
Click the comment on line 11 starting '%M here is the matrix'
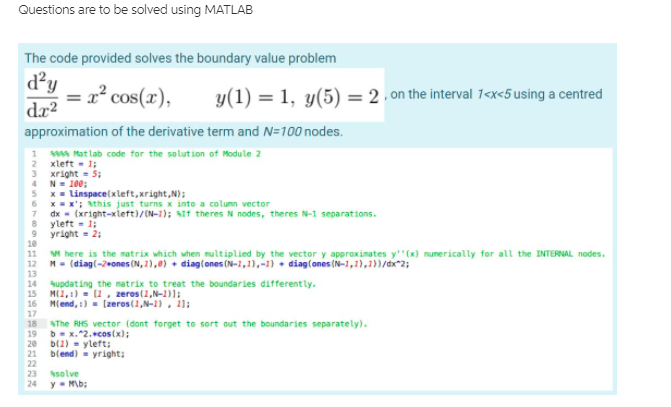(x=328, y=254)
